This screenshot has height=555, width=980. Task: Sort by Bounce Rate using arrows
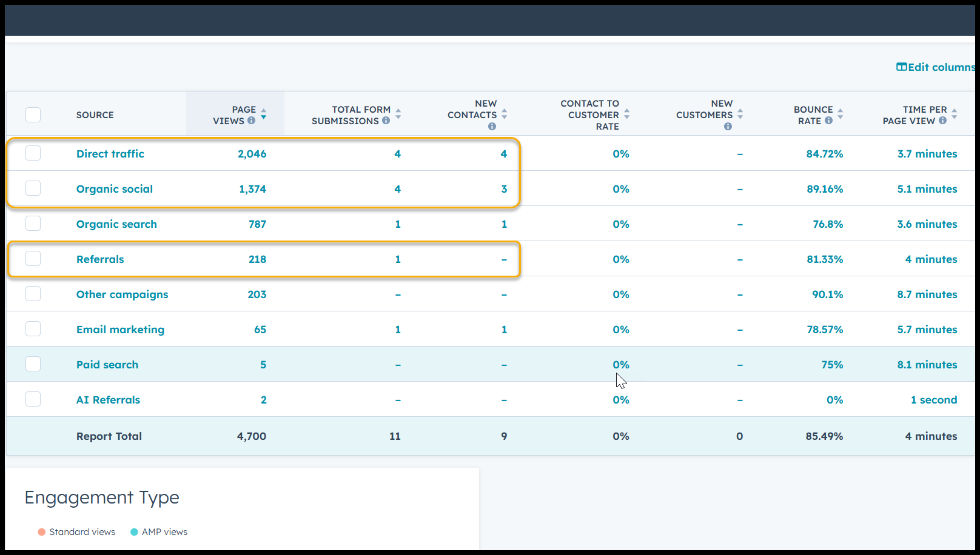[x=840, y=114]
